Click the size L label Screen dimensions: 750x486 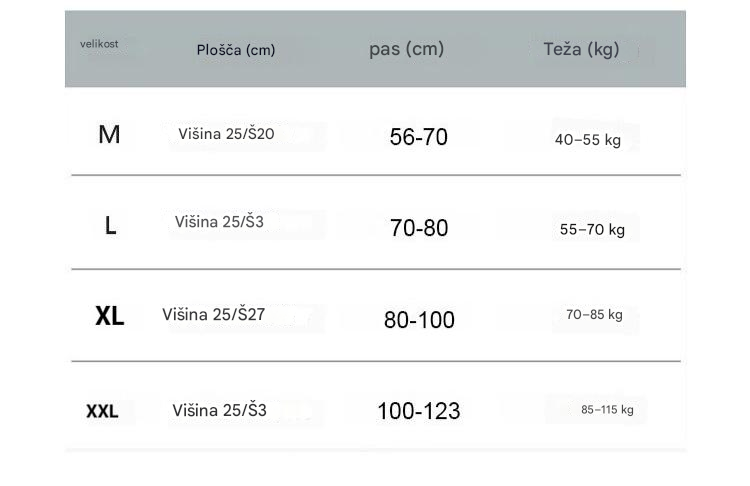[x=110, y=226]
